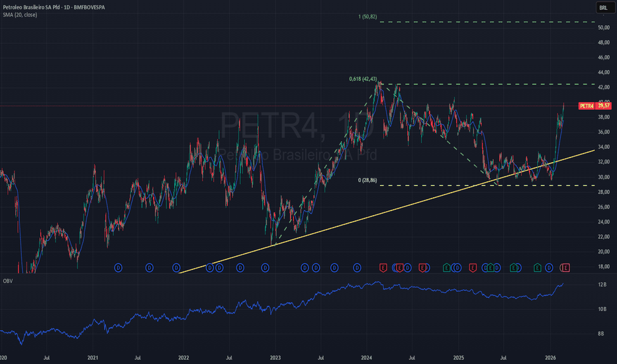Open the dividend marker near April 2021
Viewport: 617px width, 364px height.
point(118,268)
